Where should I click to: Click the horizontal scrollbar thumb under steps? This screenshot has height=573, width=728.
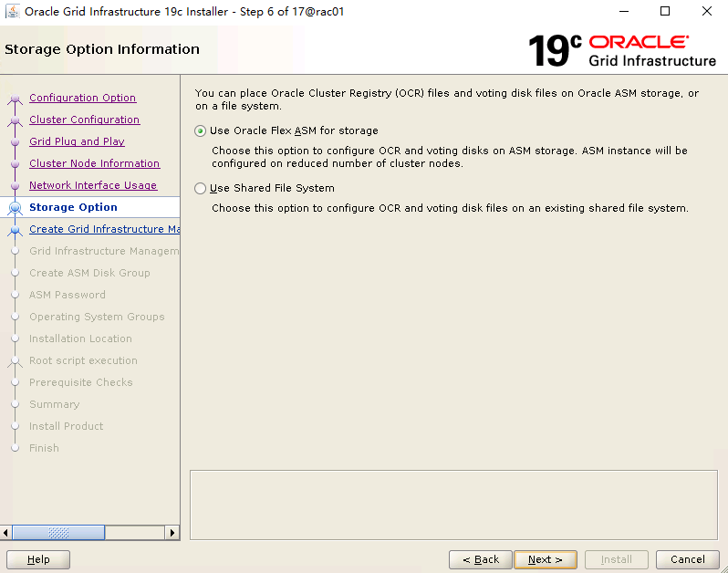(x=58, y=533)
